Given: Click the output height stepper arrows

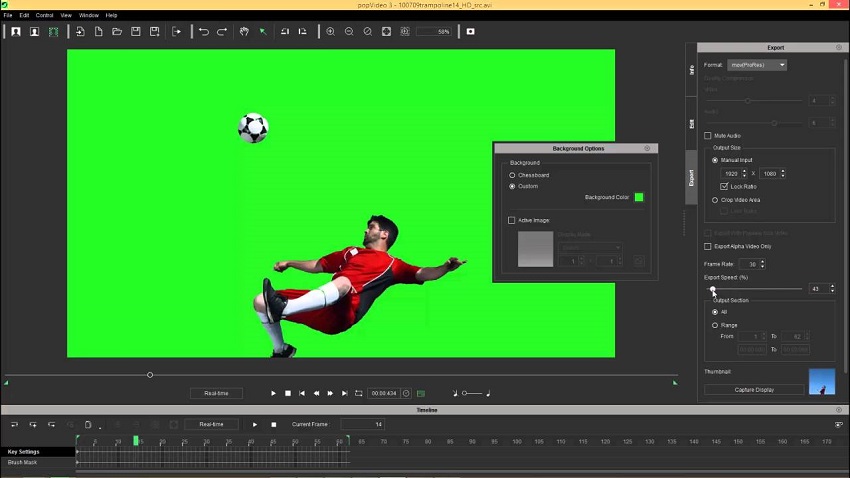Looking at the screenshot, I should pos(783,173).
